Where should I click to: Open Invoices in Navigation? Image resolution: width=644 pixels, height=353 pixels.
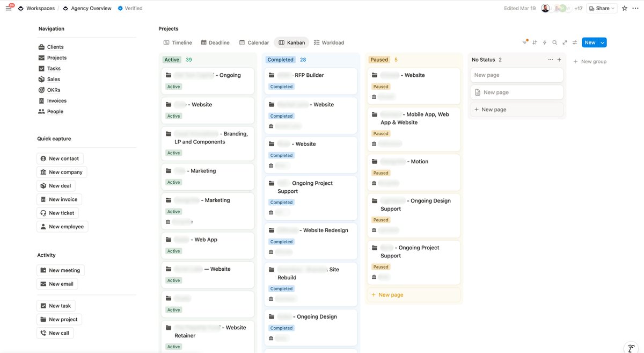pos(53,101)
